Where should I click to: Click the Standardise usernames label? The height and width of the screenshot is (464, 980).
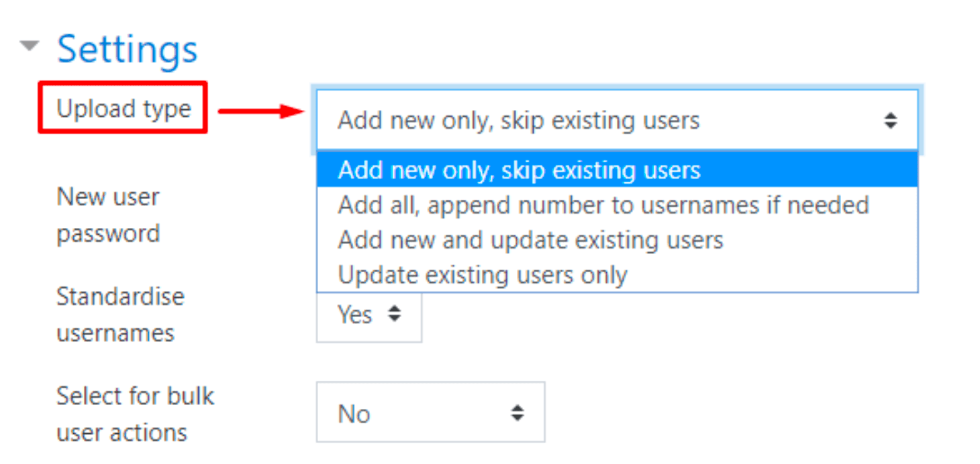(120, 314)
